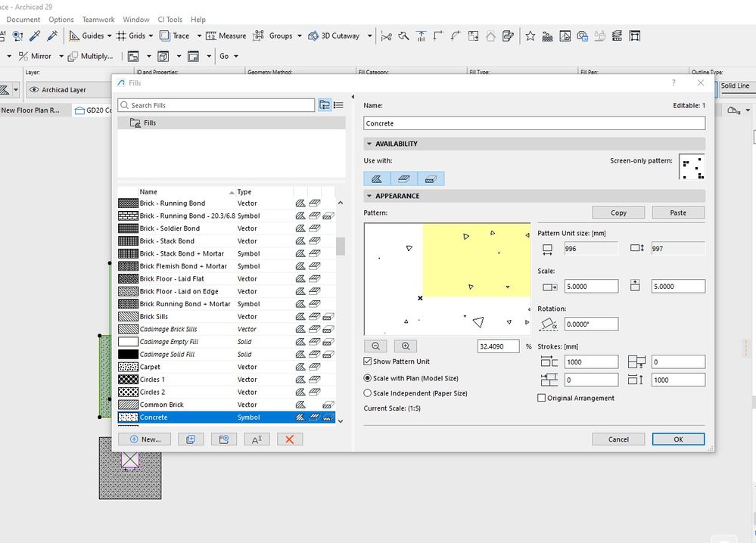Click the fill Name input field

point(534,123)
